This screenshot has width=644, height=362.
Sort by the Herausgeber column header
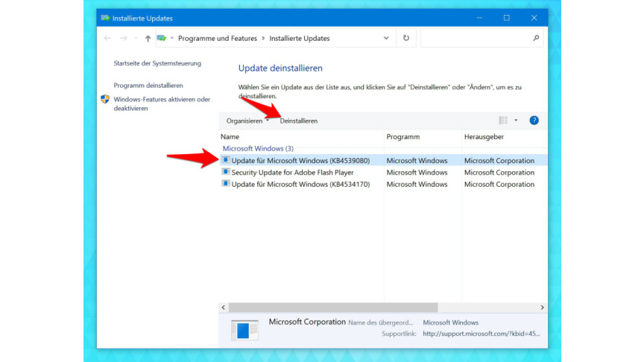[x=505, y=136]
